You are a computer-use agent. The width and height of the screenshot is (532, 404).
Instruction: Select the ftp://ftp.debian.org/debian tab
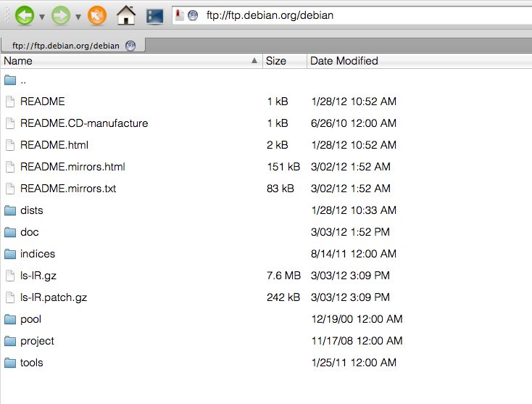tap(73, 46)
